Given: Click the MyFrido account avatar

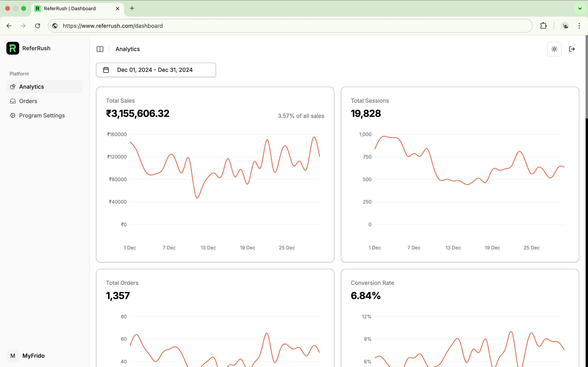Looking at the screenshot, I should pyautogui.click(x=13, y=356).
